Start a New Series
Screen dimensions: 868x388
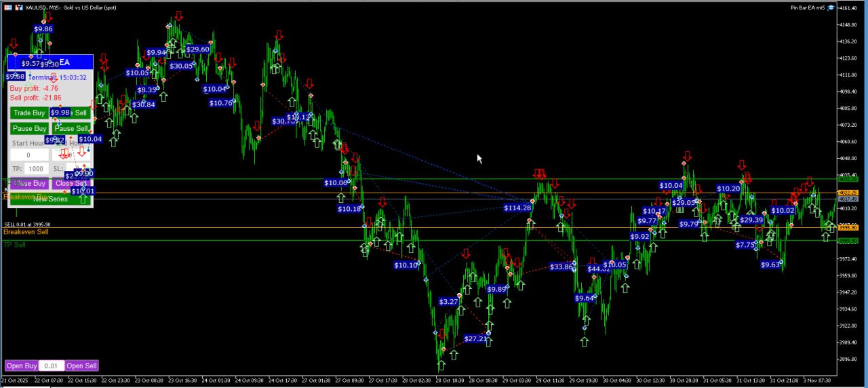click(x=50, y=199)
